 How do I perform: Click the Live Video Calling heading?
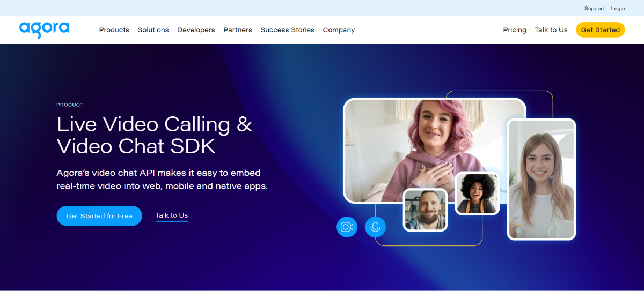[x=155, y=135]
